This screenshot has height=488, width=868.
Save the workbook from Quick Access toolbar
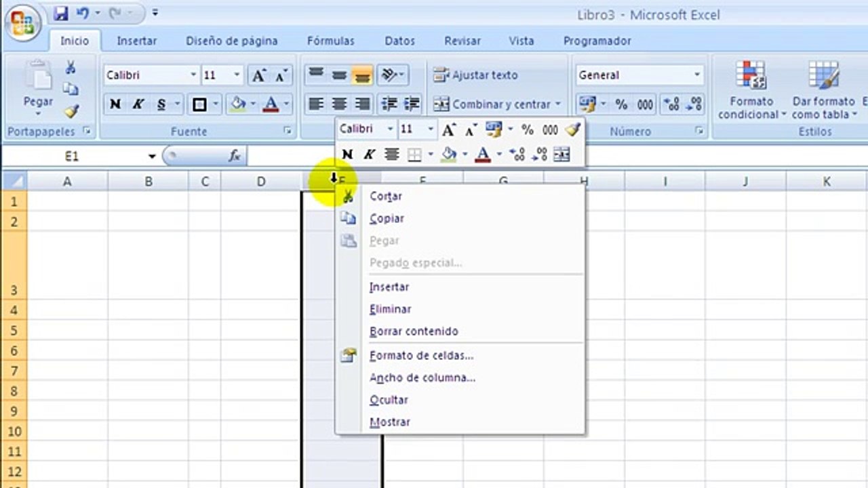click(x=60, y=13)
